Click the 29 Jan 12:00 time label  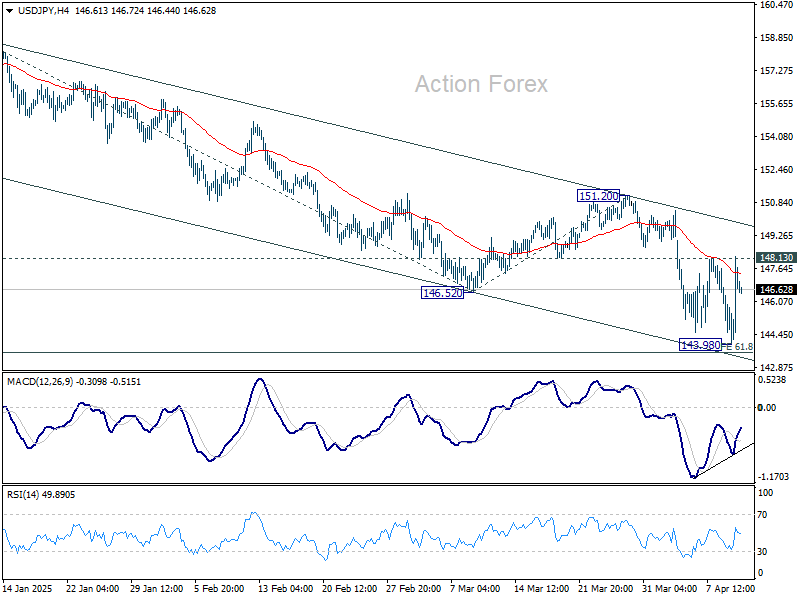click(157, 588)
